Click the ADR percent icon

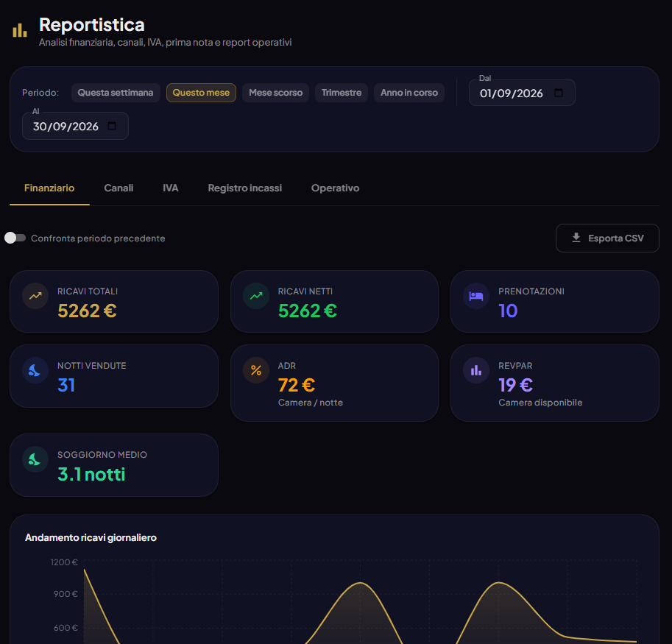pos(256,370)
